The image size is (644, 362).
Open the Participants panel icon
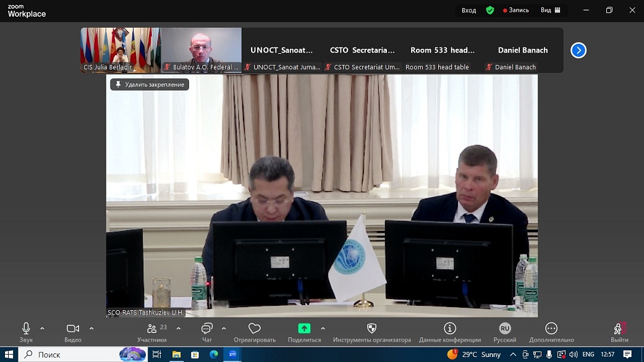click(151, 329)
